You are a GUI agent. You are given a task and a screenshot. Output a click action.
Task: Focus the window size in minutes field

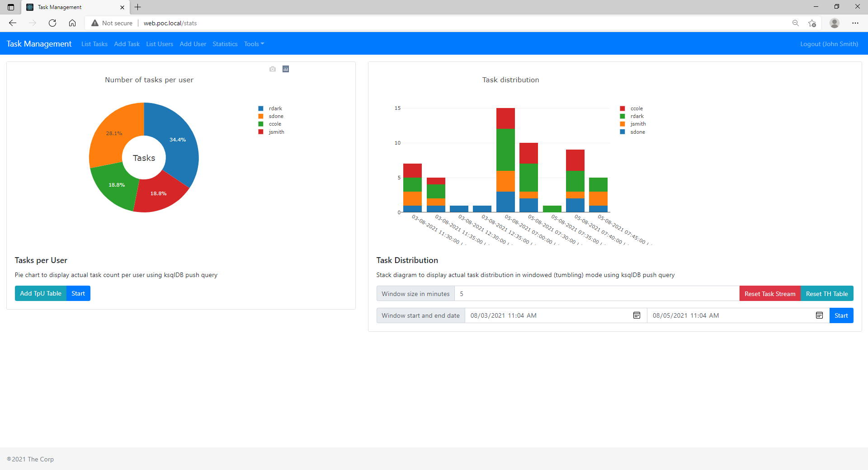click(597, 294)
